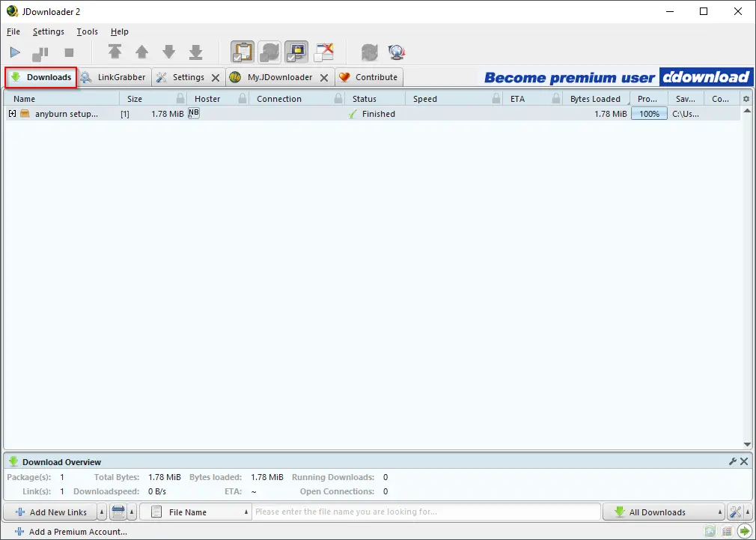The width and height of the screenshot is (756, 540).
Task: Focus the file name search field
Action: pos(427,512)
